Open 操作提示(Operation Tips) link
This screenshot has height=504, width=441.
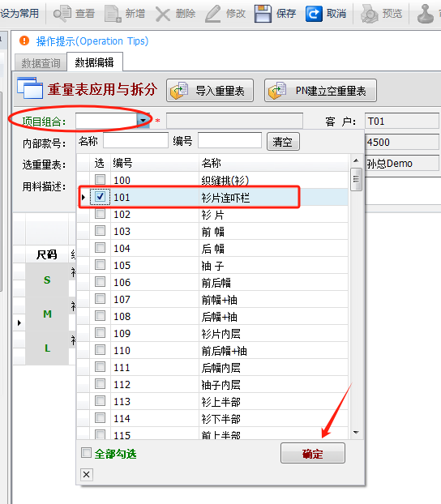(92, 41)
